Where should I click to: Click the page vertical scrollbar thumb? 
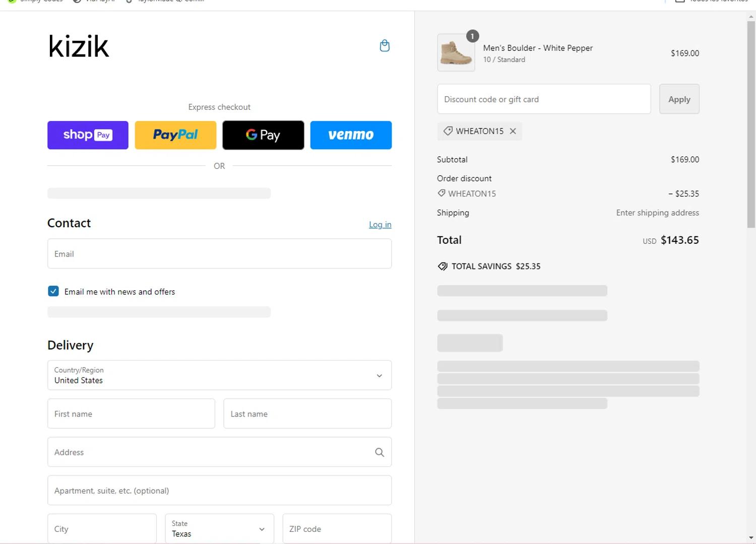click(x=751, y=124)
